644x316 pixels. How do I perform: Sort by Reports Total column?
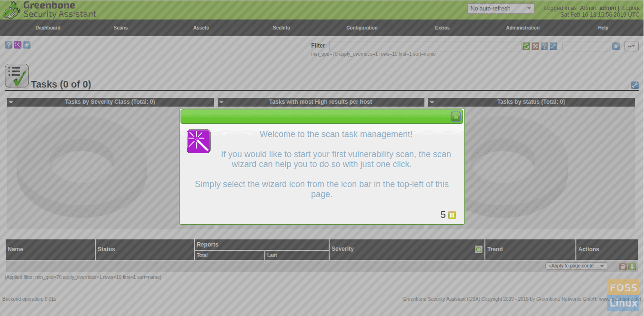(x=202, y=256)
